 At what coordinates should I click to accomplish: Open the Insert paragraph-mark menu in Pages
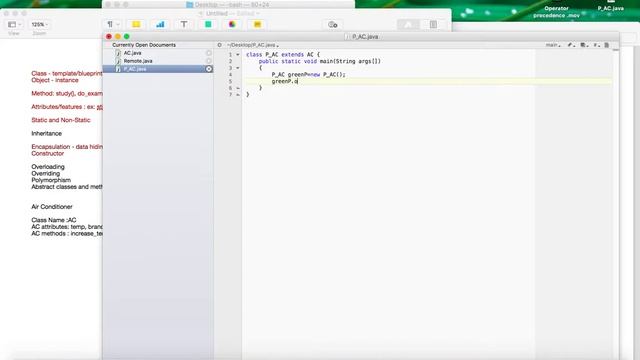click(x=112, y=24)
